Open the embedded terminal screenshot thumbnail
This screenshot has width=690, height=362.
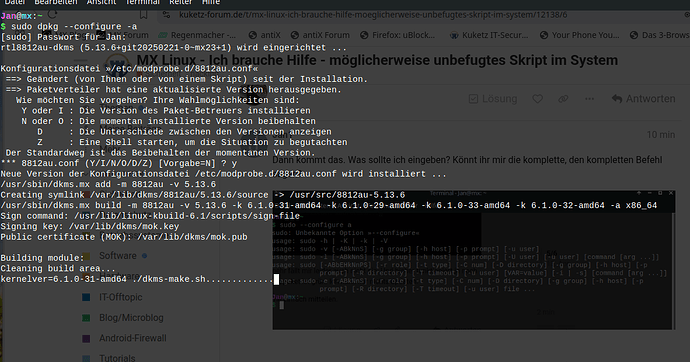473,260
